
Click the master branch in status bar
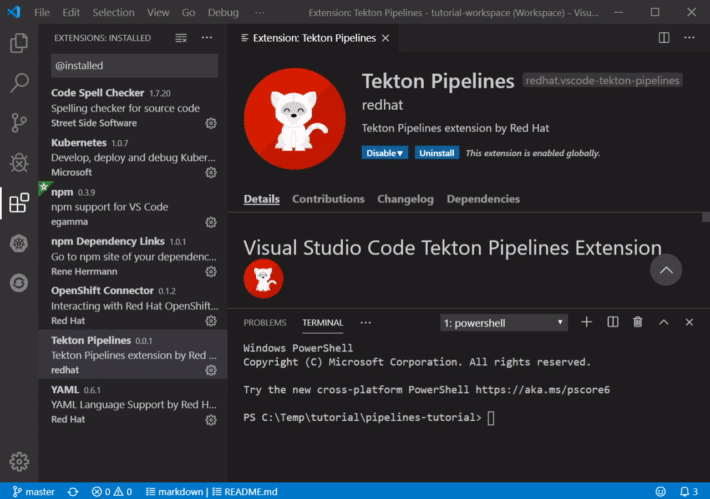33,491
